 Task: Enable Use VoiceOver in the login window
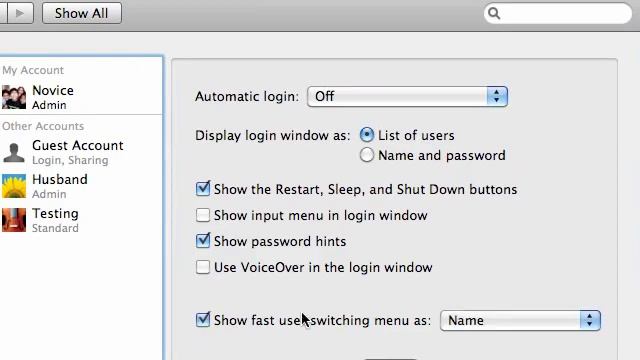click(x=203, y=267)
